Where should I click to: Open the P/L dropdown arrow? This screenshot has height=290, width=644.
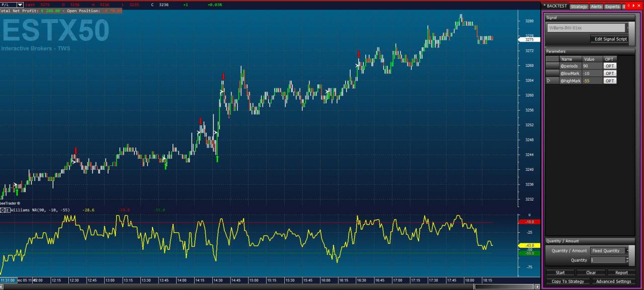20,5
